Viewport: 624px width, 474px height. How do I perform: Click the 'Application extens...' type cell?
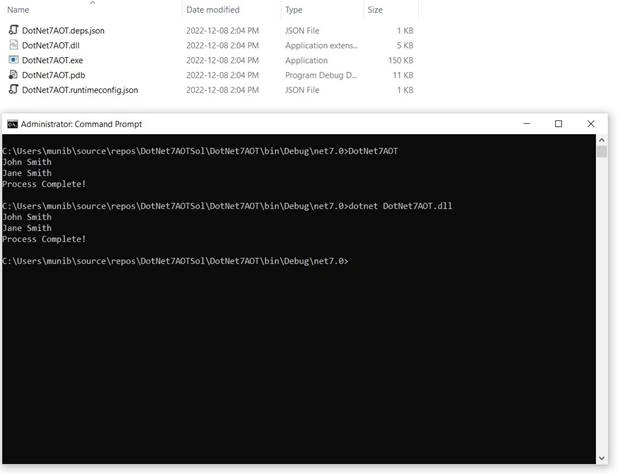322,45
